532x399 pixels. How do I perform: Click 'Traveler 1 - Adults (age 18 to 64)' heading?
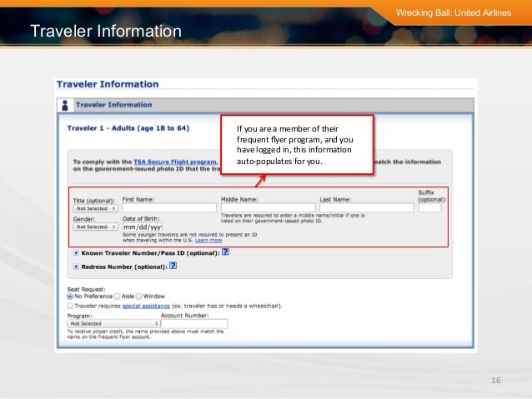[x=128, y=128]
